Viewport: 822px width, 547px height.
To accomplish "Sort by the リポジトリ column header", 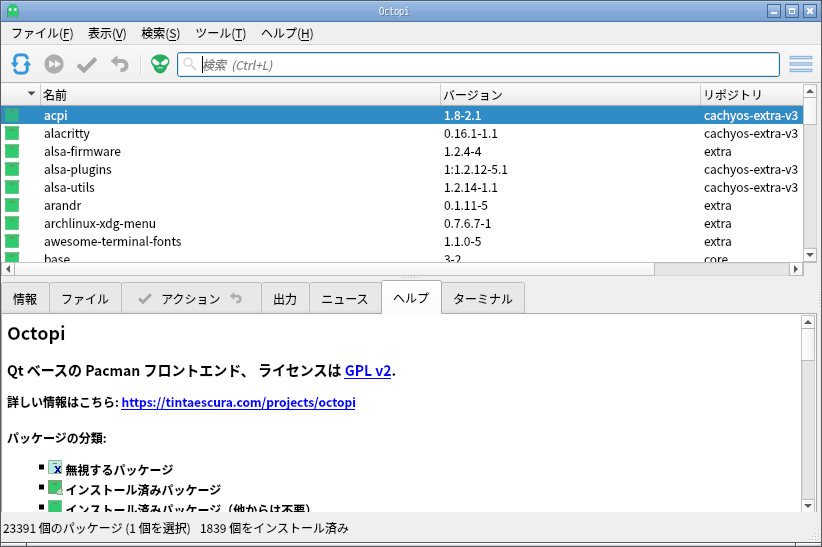I will click(x=751, y=95).
